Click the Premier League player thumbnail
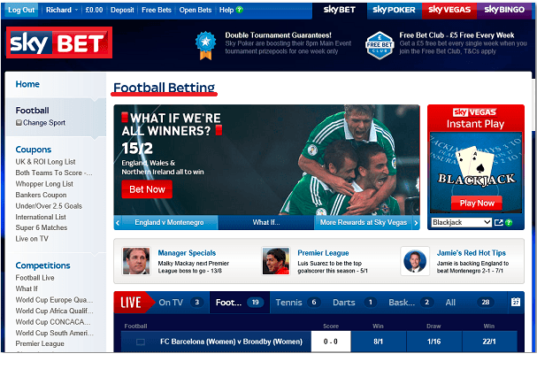The height and width of the screenshot is (392, 537). pyautogui.click(x=276, y=261)
